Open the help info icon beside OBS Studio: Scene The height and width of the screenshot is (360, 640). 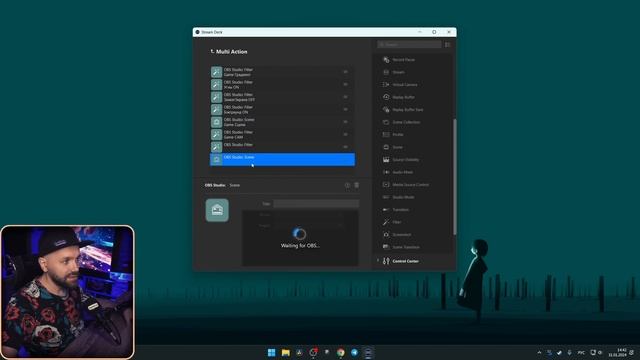[x=347, y=185]
